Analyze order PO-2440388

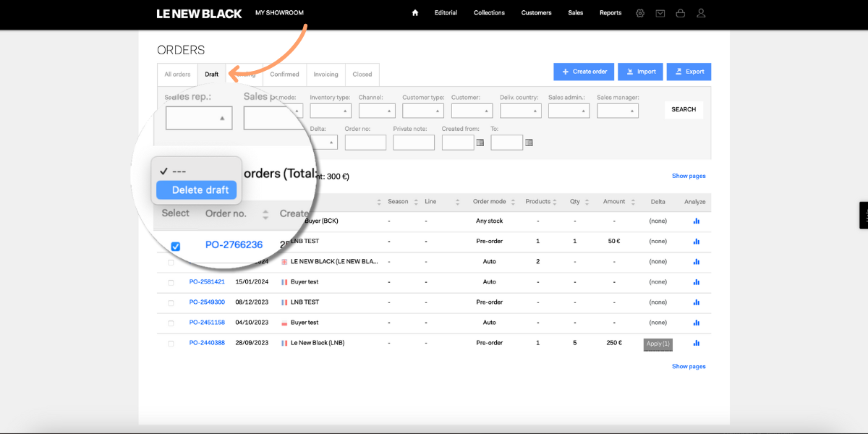click(697, 343)
